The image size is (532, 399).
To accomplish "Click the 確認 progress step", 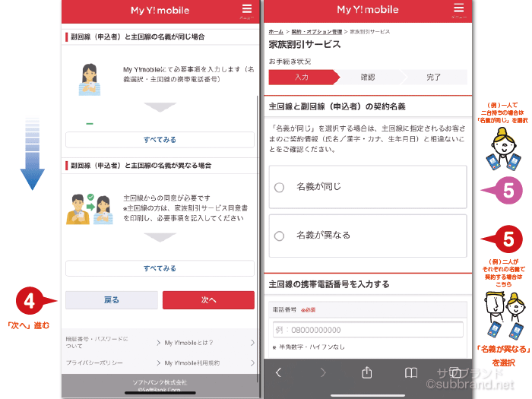I will click(x=368, y=77).
